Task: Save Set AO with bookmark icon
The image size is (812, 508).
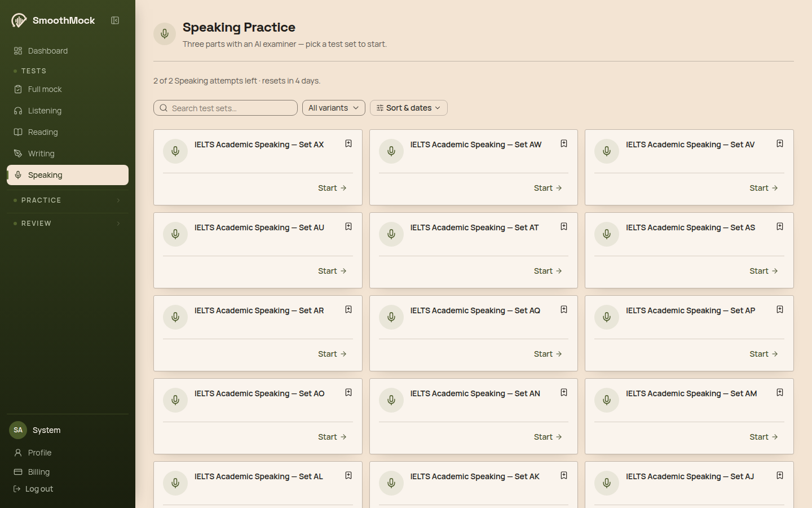Action: [x=348, y=393]
